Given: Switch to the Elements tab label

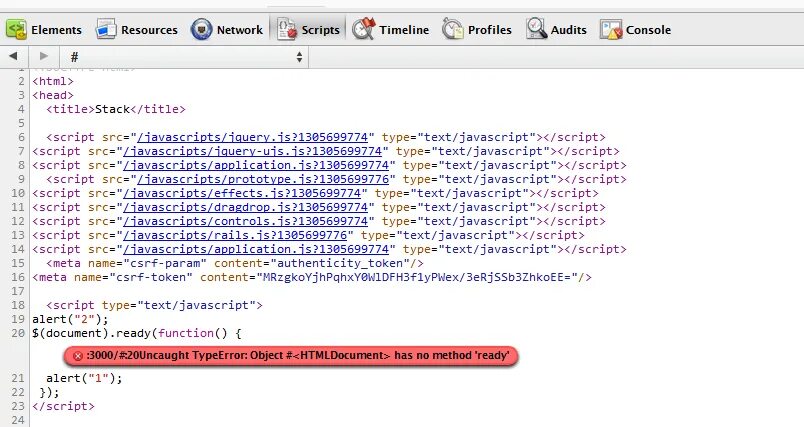Looking at the screenshot, I should (x=56, y=30).
